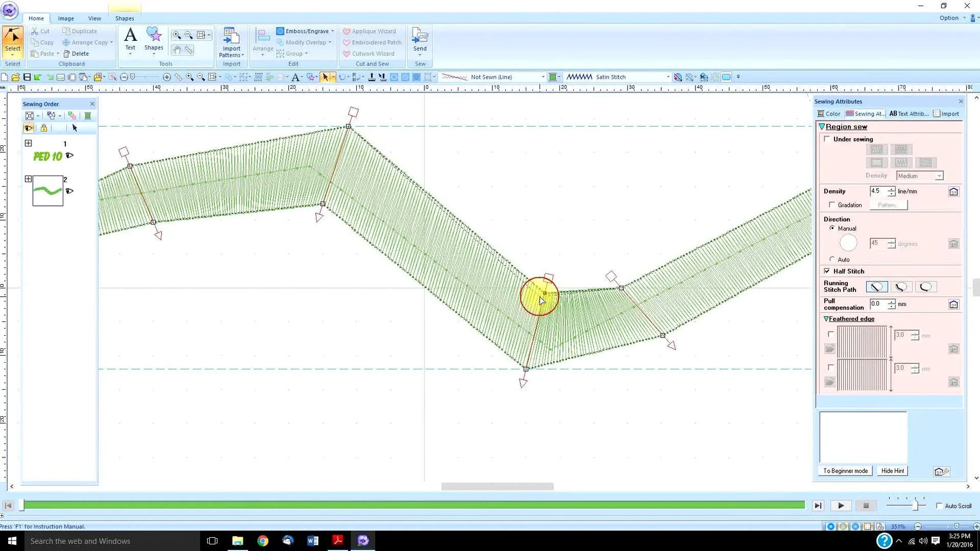The image size is (980, 551).
Task: Uncheck the Half Stitch checkbox
Action: tap(827, 271)
